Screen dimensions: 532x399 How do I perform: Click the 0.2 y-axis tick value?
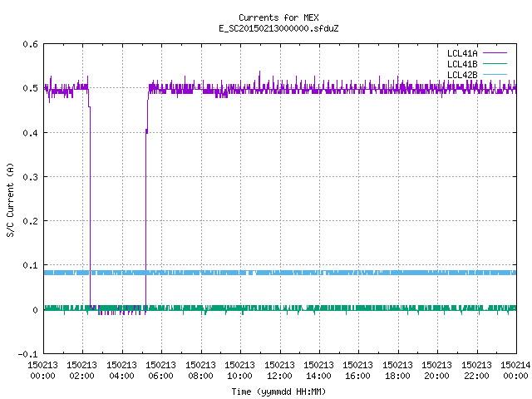(30, 221)
